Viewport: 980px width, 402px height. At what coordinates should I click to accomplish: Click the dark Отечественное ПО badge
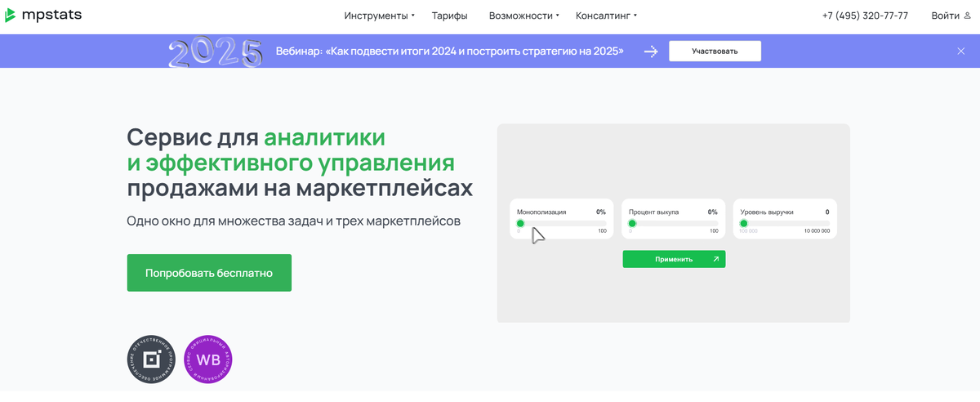pos(152,360)
